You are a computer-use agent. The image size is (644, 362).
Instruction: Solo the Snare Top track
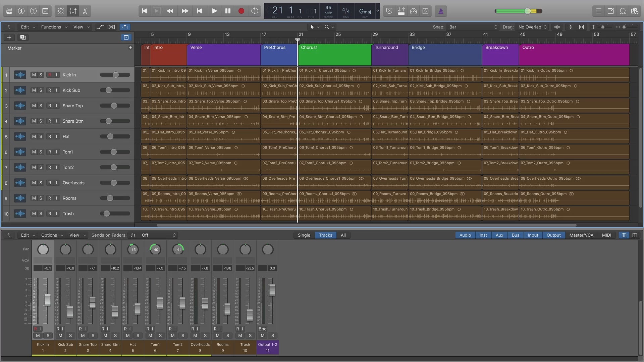click(41, 105)
